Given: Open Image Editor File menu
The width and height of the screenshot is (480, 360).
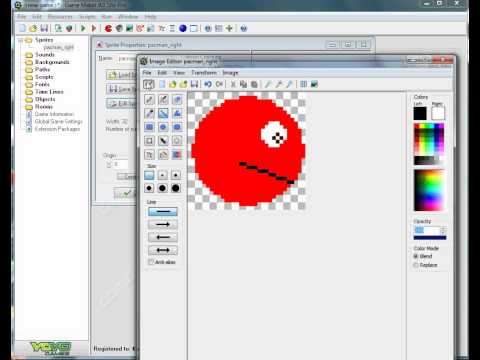Looking at the screenshot, I should coord(147,73).
